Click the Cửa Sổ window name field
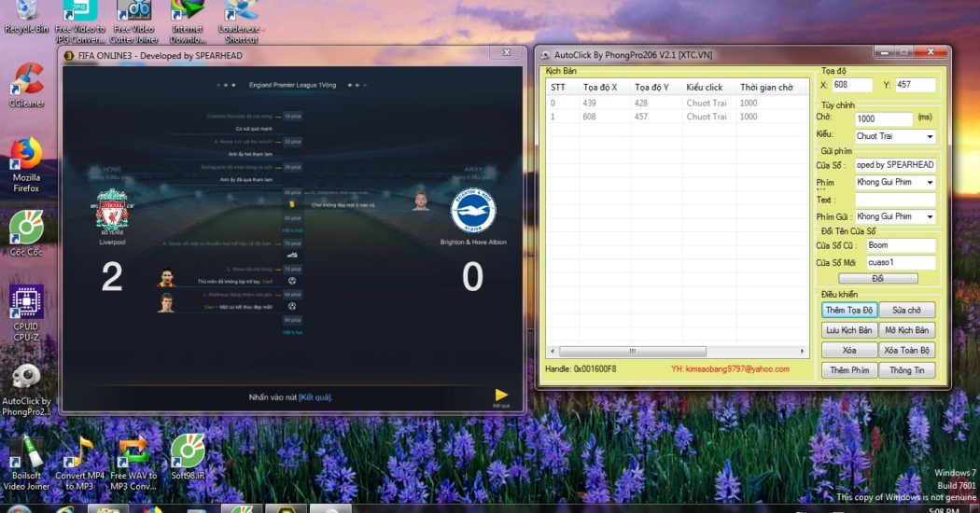The width and height of the screenshot is (980, 513). [895, 165]
